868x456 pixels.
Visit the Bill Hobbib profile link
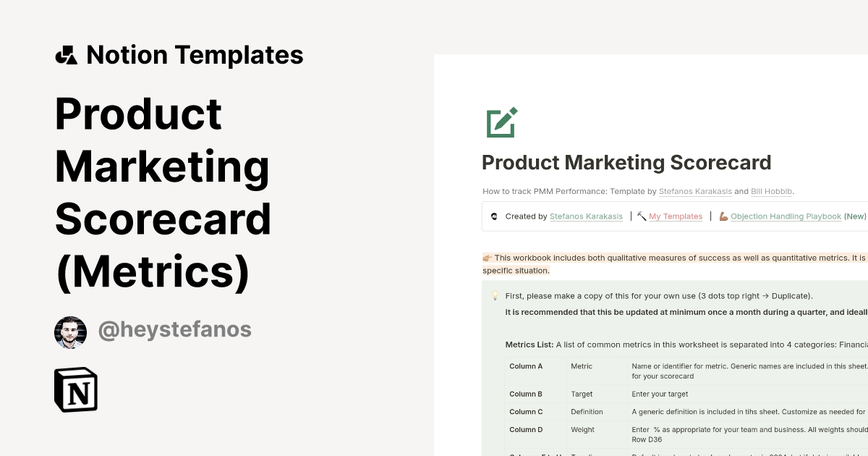pos(771,191)
